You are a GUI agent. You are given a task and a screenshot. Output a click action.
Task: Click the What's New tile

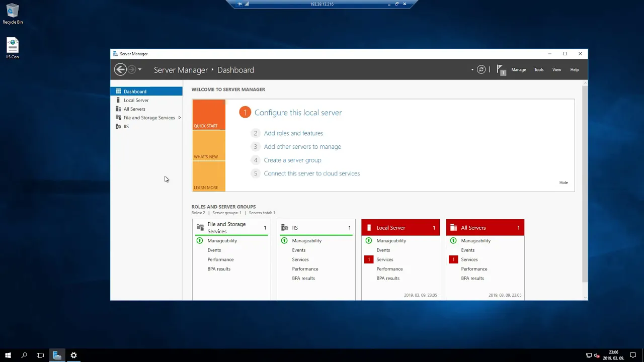pos(209,145)
